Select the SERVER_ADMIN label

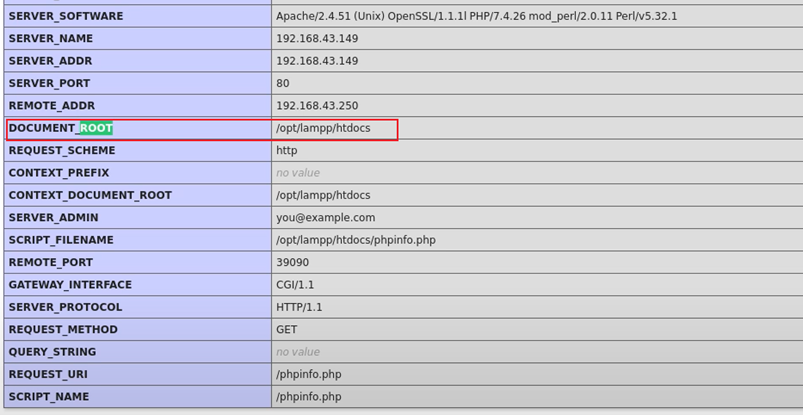tap(53, 218)
